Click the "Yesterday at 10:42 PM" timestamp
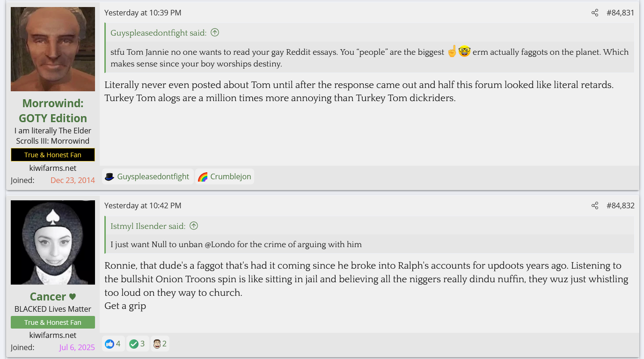644x359 pixels. (143, 205)
